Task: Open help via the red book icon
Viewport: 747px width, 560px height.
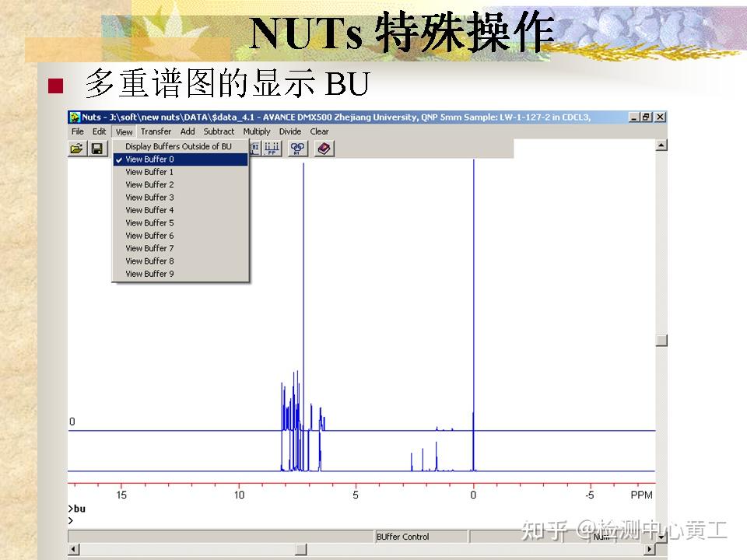Action: (324, 149)
